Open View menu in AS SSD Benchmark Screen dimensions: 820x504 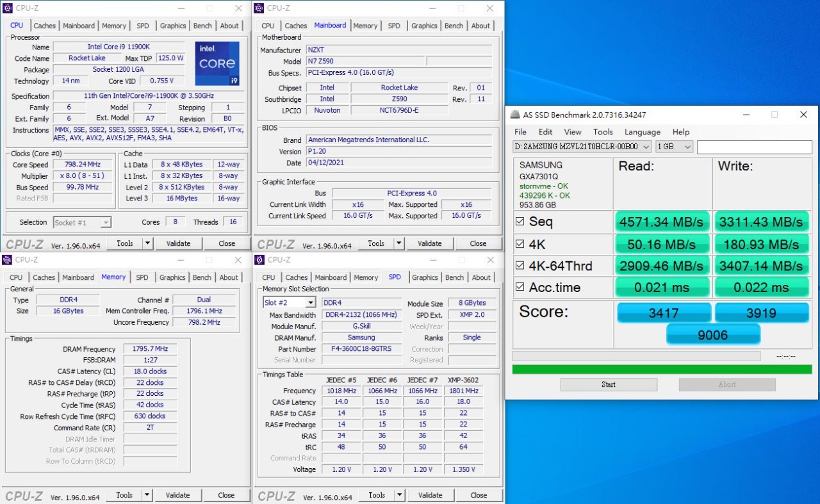click(573, 132)
